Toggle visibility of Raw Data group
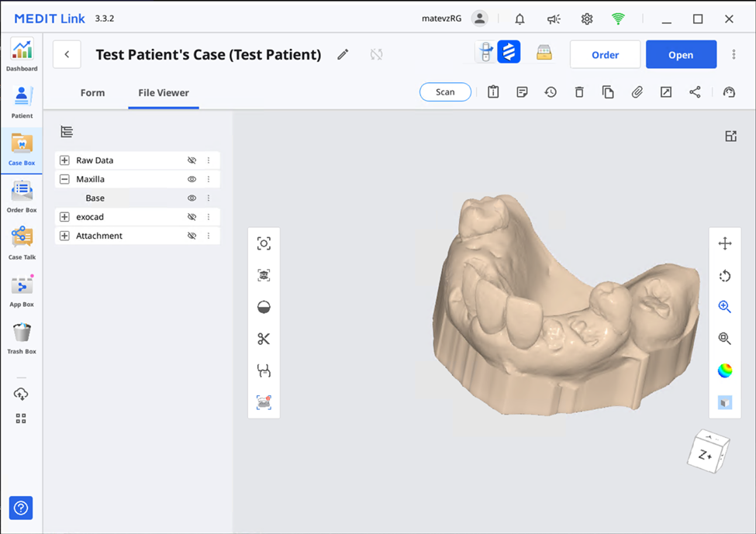Screen dimensions: 756x534 pos(192,160)
